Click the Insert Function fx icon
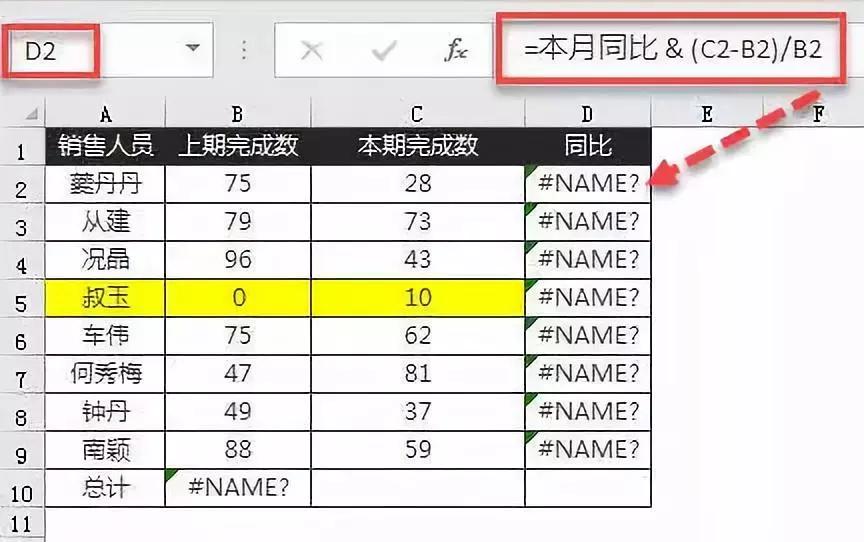Viewport: 864px width, 542px height. point(456,51)
